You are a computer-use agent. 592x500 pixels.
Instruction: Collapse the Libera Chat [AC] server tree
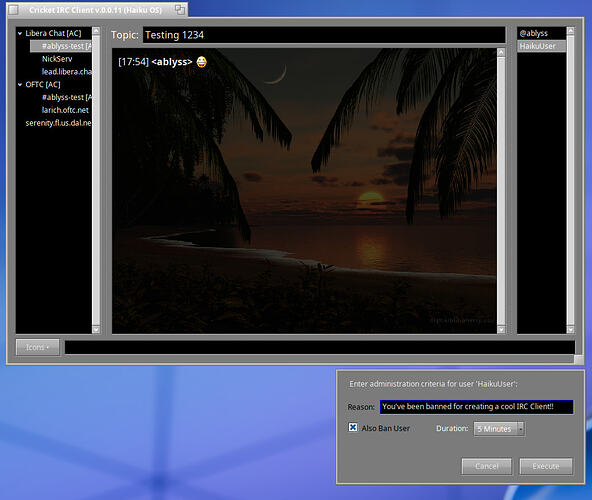click(x=20, y=33)
